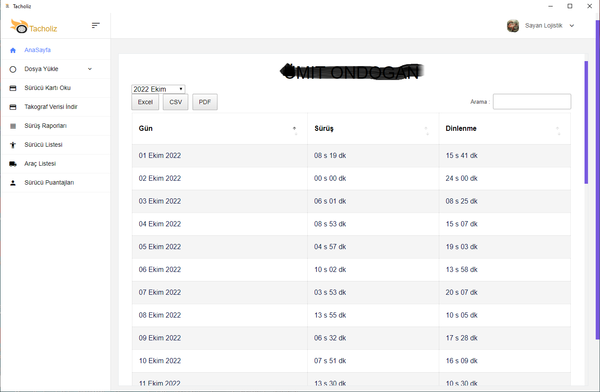This screenshot has width=600, height=392.
Task: Sort table by Sürüş column
Action: coord(373,129)
